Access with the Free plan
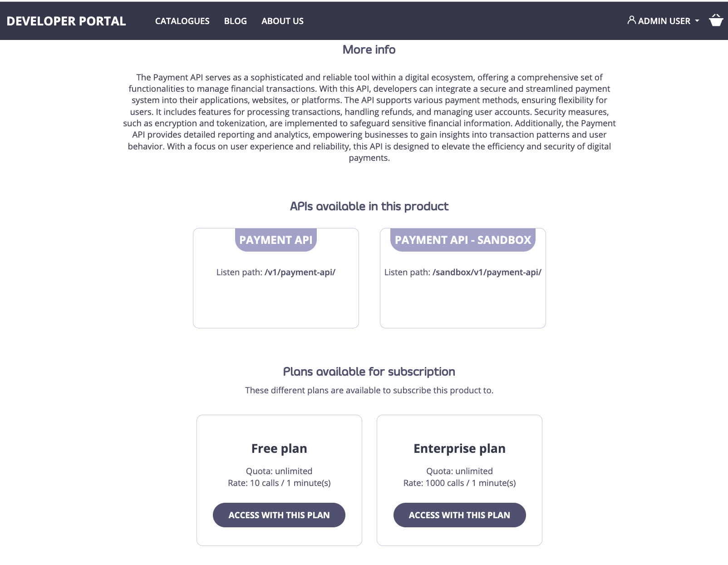Image resolution: width=728 pixels, height=565 pixels. coord(279,515)
